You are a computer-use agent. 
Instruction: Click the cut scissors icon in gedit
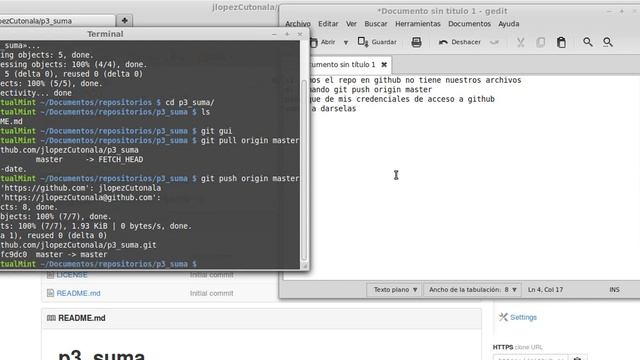[x=520, y=42]
